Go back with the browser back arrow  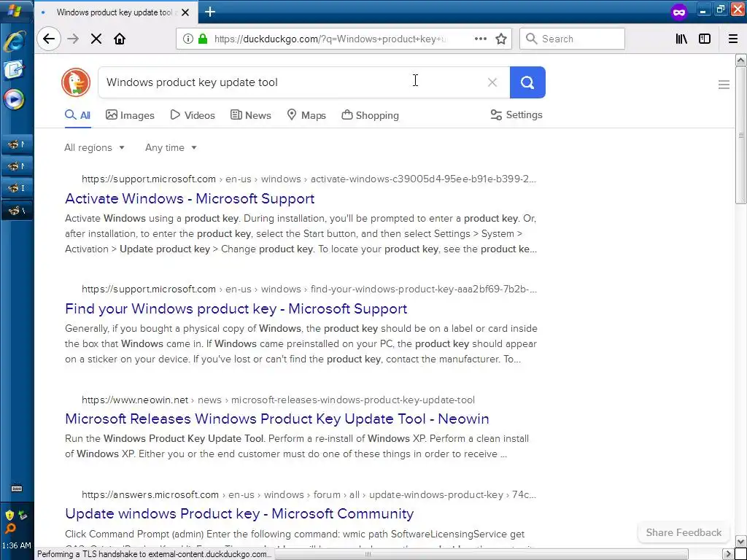click(49, 39)
